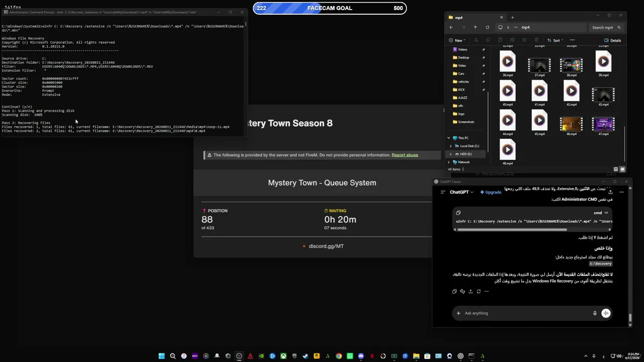
Task: Regenerate the ChatGPT response
Action: 478,292
